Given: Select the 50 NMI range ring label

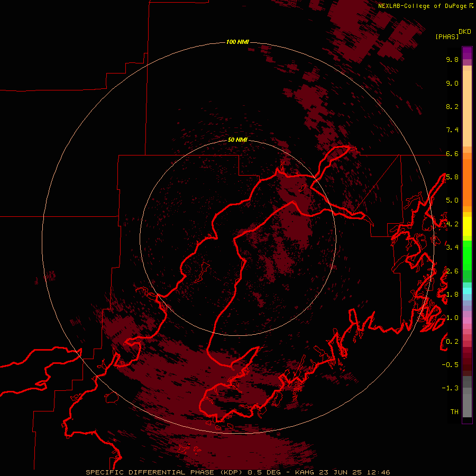Looking at the screenshot, I should [237, 140].
